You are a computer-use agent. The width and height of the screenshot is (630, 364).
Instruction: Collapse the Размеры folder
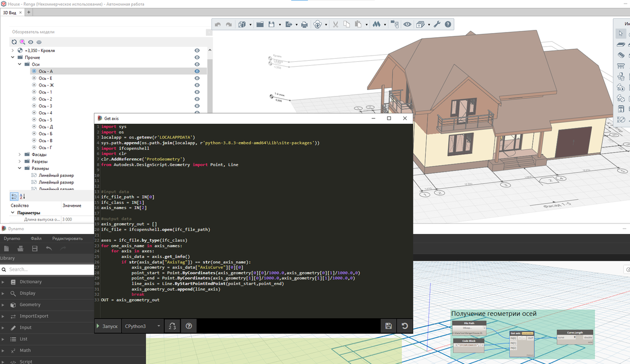[19, 168]
